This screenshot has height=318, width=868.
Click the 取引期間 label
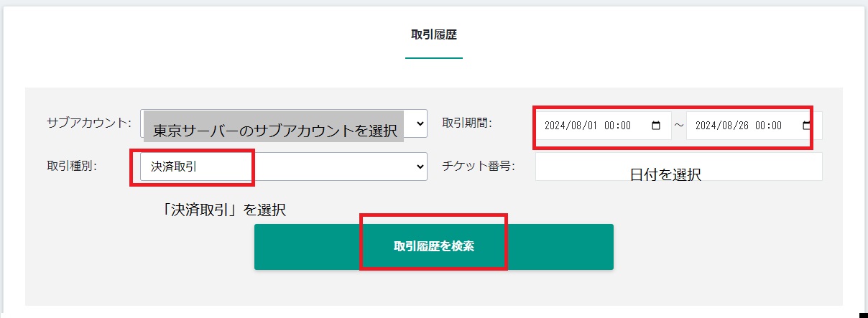[467, 123]
